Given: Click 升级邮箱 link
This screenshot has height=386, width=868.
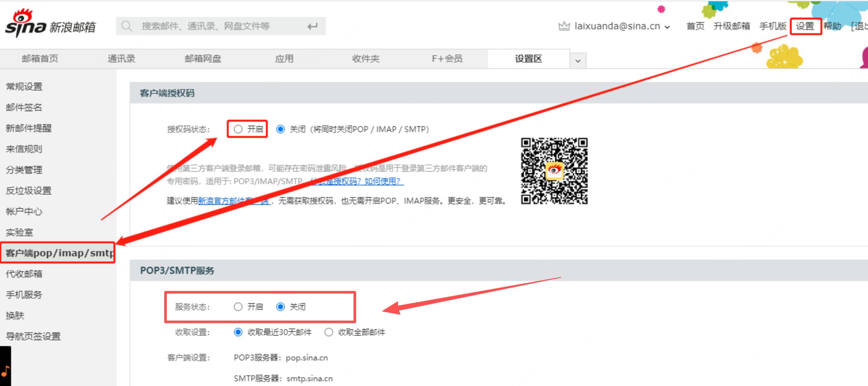Looking at the screenshot, I should (x=731, y=26).
